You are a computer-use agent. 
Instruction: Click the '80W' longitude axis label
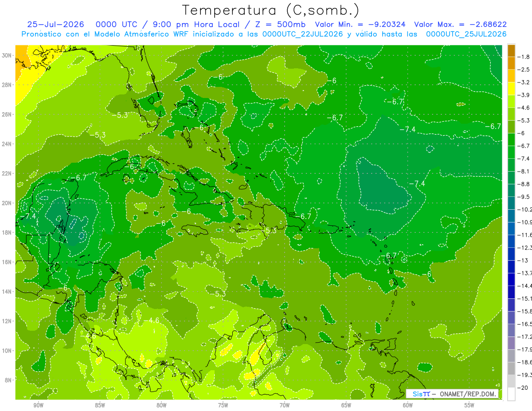(161, 405)
